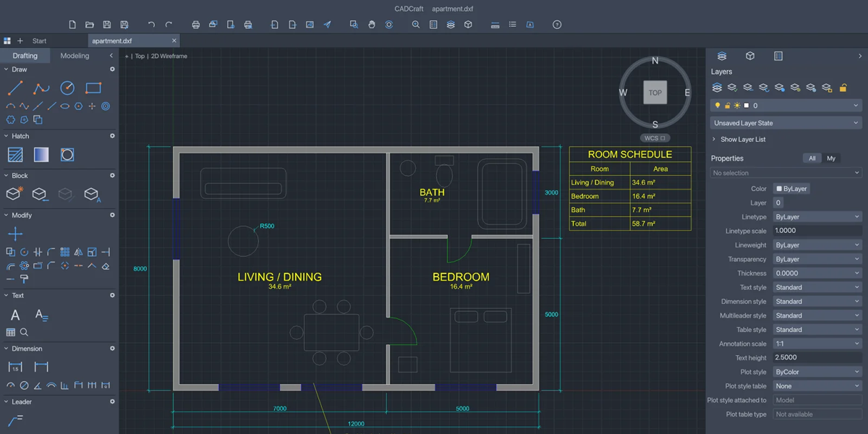Open the Annotation scale dropdown
This screenshot has width=868, height=434.
pos(817,344)
